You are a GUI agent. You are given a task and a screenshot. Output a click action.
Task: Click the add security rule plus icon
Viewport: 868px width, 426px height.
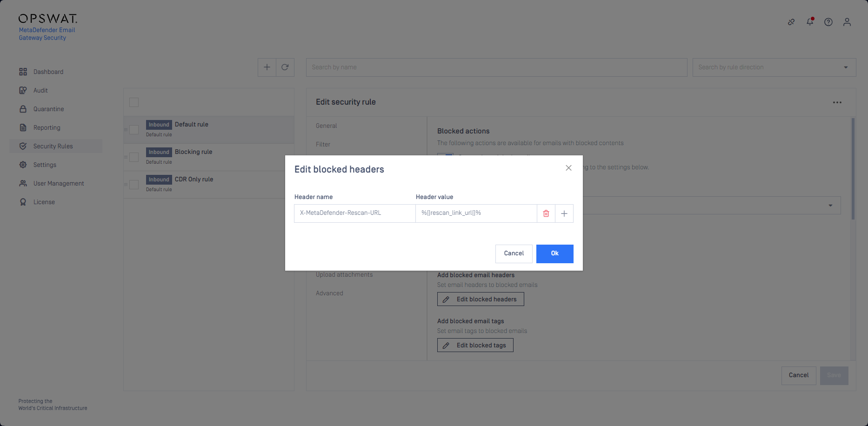pos(267,67)
